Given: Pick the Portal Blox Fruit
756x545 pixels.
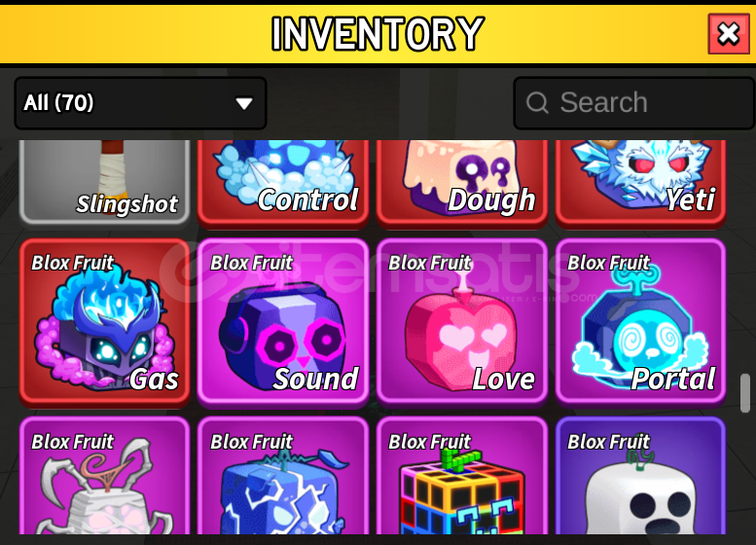Looking at the screenshot, I should 640,321.
